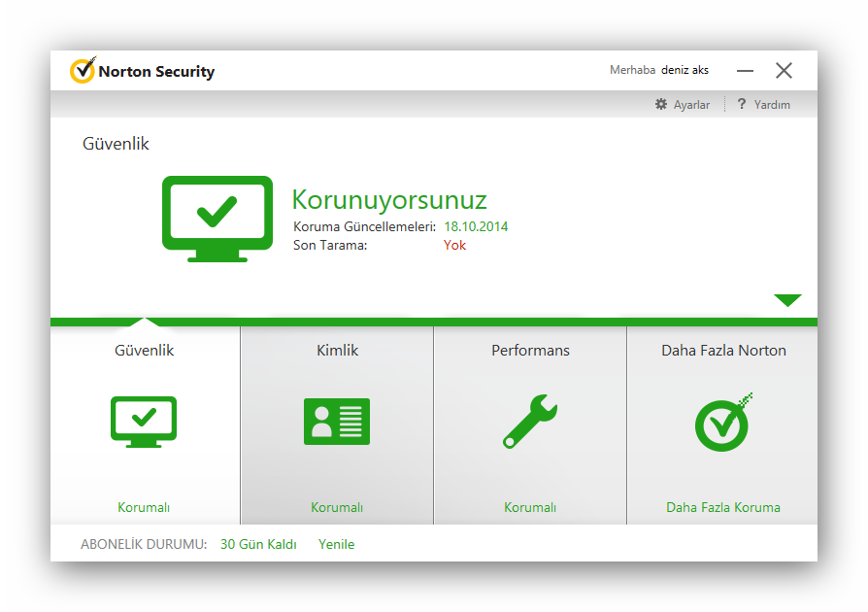Expand the green downward arrow panel
The image size is (868, 612).
[787, 300]
